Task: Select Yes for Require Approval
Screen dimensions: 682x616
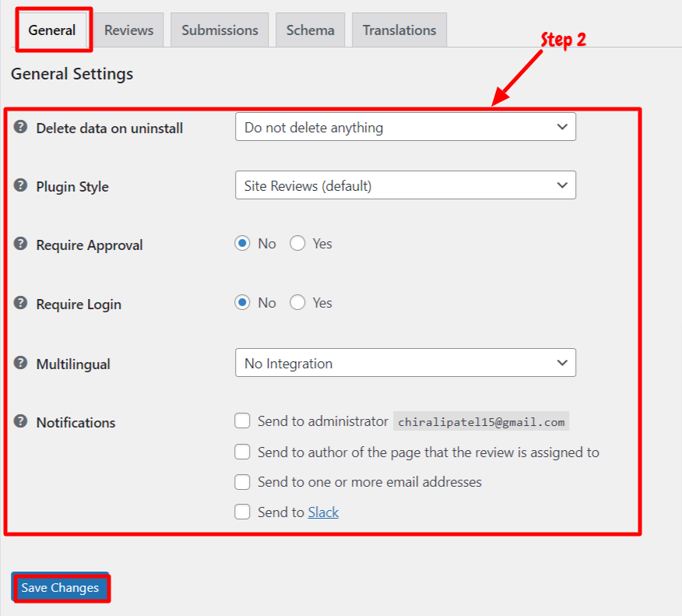Action: (x=297, y=243)
